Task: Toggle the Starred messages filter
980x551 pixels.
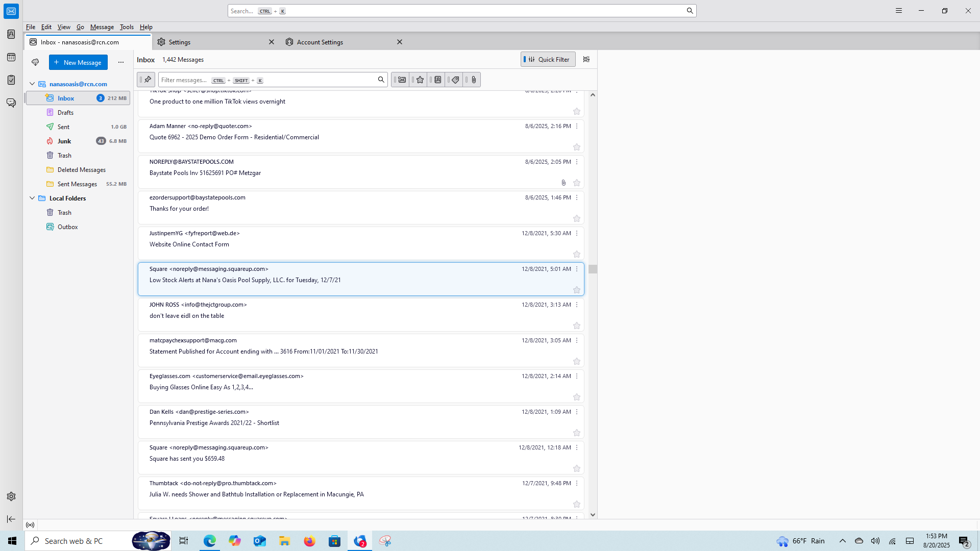Action: (420, 80)
